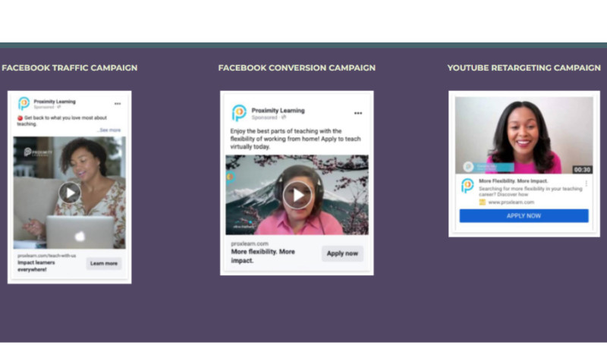This screenshot has height=364, width=607.
Task: Click the blue APPLY NOW button
Action: click(x=524, y=216)
